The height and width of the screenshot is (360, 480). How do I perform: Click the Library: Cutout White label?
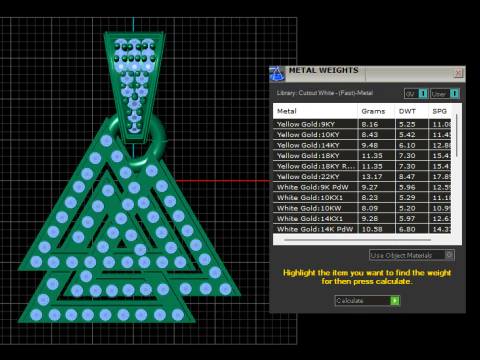pos(325,93)
